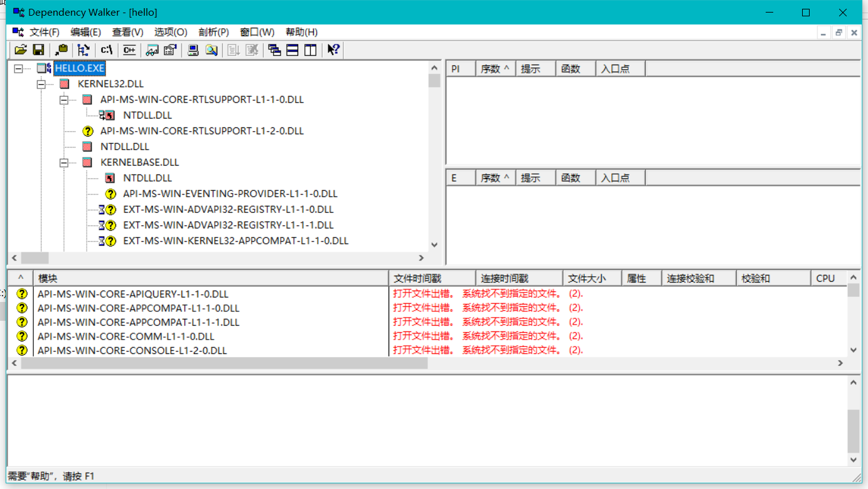The height and width of the screenshot is (489, 868).
Task: Click the Tile Vertically toolbar icon
Action: pos(311,50)
